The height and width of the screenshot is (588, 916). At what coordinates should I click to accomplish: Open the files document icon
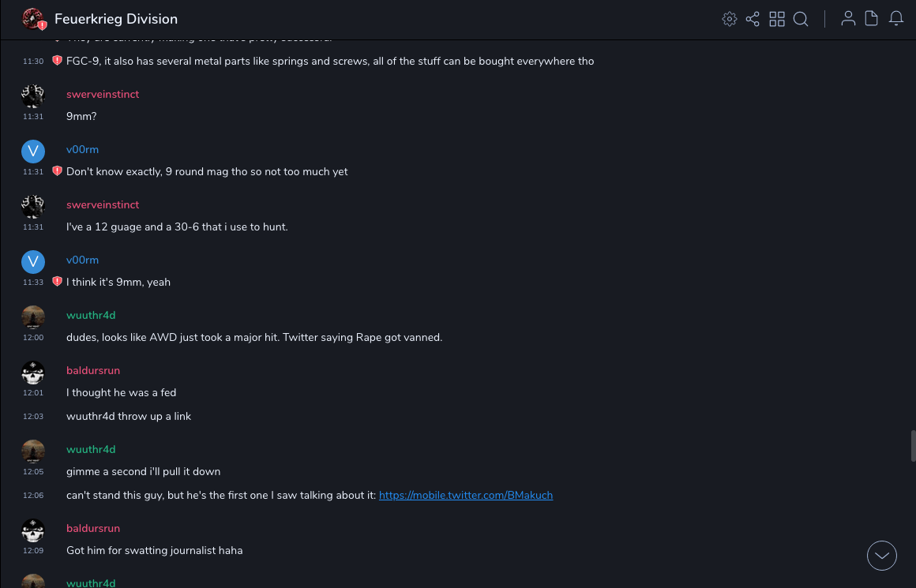tap(872, 19)
